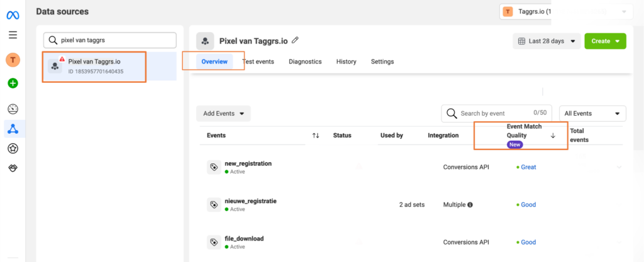This screenshot has width=644, height=262.
Task: Open the History tab
Action: pos(347,62)
